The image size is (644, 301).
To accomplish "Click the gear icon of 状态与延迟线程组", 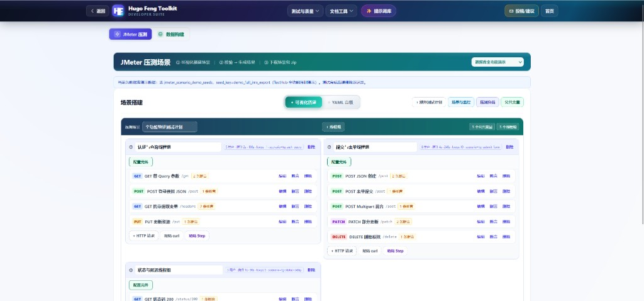I will (131, 270).
